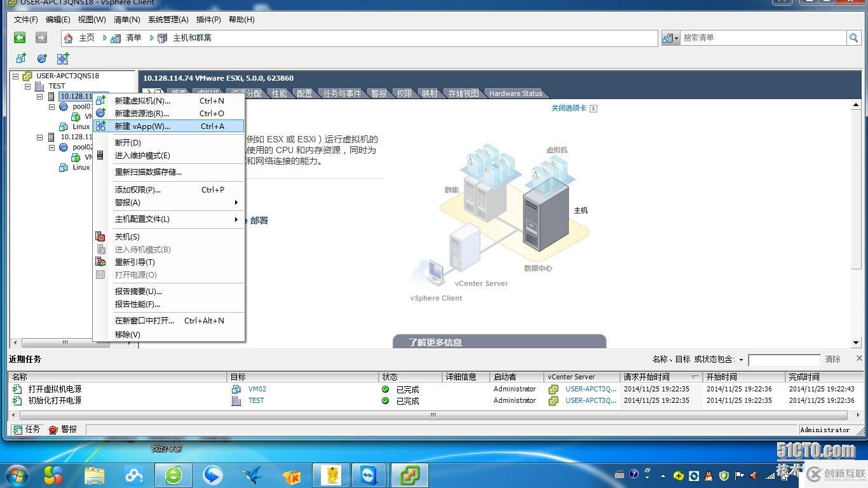
Task: Collapse the TEST datacenter node
Action: (27, 86)
